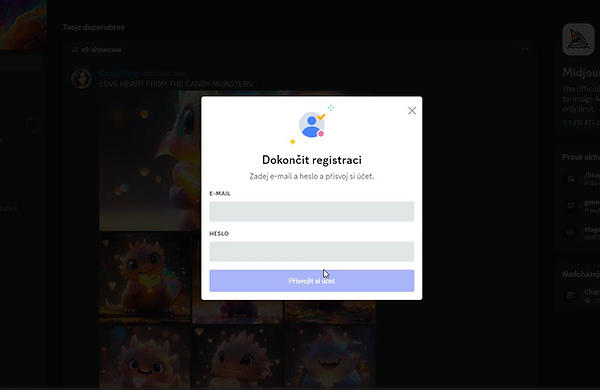The height and width of the screenshot is (390, 600).
Task: Open the grinning dark monster thumbnail
Action: (329, 357)
